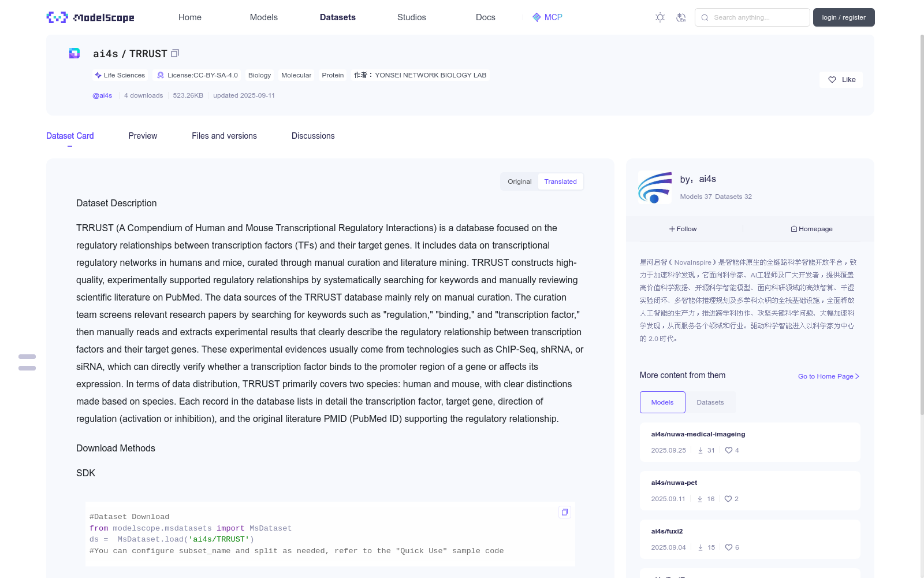The width and height of the screenshot is (924, 578).
Task: Click the download icon on ai4s/nuwa-pet
Action: 700,499
